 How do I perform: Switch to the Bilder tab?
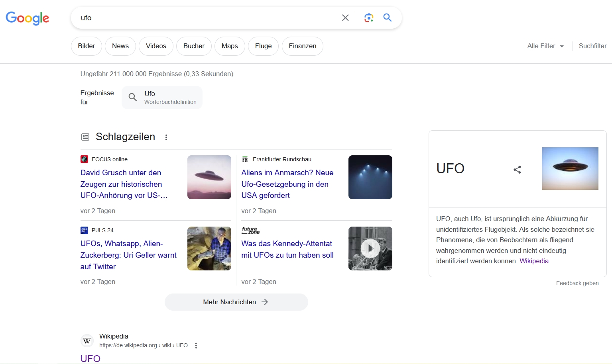point(87,46)
